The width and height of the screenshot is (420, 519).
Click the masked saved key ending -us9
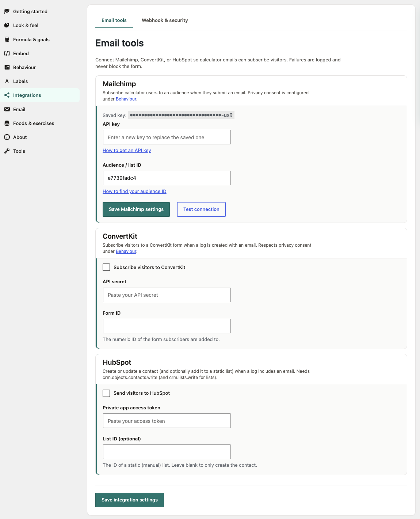click(181, 115)
